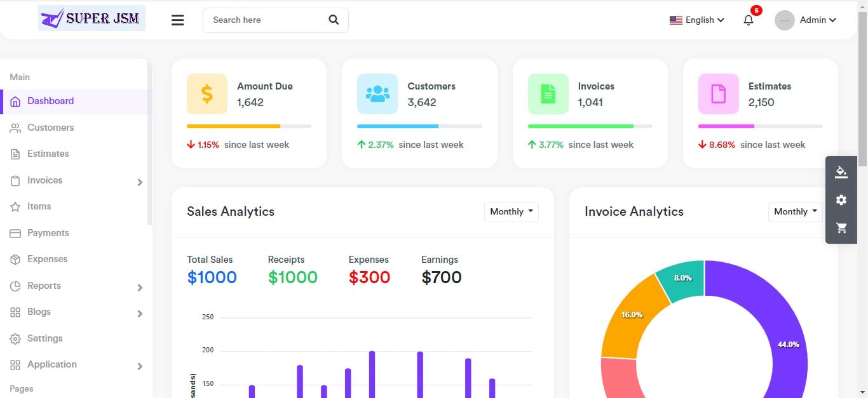Click the Receipts $1000 value

(293, 277)
